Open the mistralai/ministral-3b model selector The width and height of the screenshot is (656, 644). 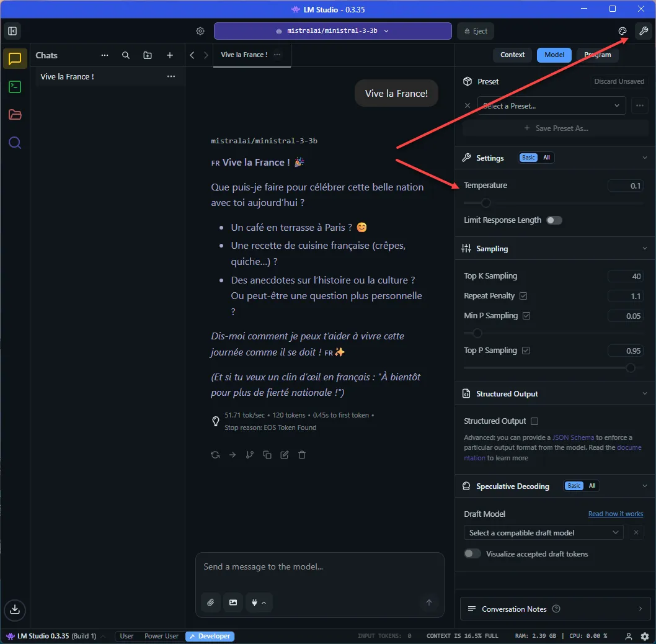[x=333, y=31]
